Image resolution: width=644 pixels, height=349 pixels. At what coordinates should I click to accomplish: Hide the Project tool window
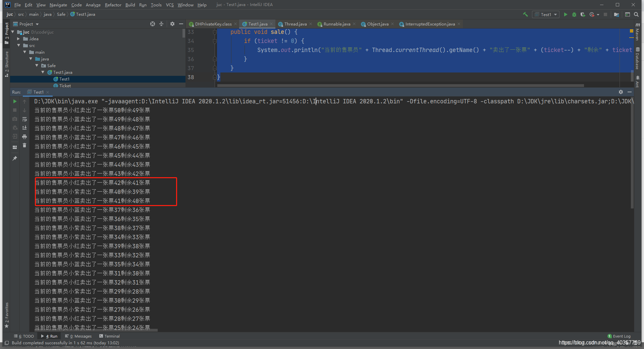click(x=181, y=24)
